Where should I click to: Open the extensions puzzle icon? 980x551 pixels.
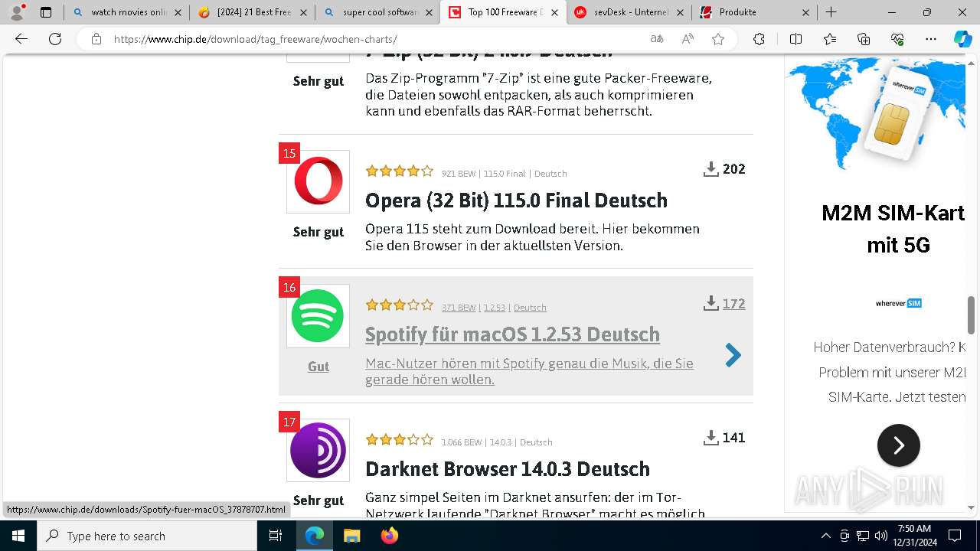759,39
